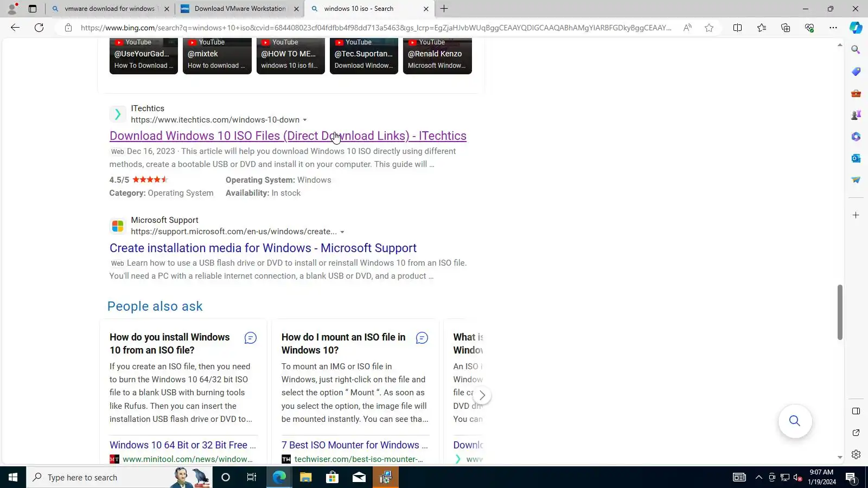The height and width of the screenshot is (488, 868).
Task: Click the Read aloud icon in address bar
Action: pyautogui.click(x=687, y=28)
